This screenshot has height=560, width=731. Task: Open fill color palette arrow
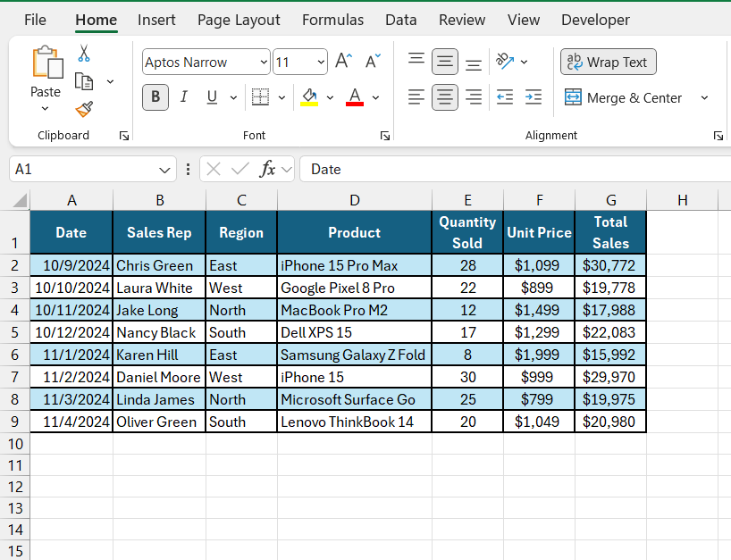330,98
